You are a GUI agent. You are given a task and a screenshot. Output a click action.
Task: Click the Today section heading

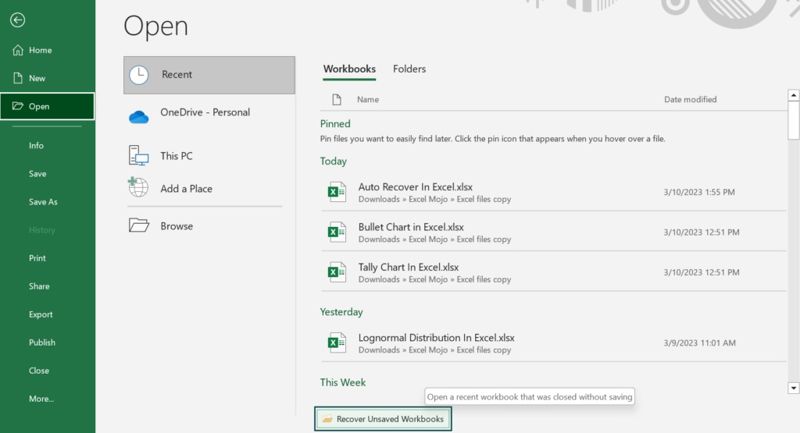coord(333,161)
